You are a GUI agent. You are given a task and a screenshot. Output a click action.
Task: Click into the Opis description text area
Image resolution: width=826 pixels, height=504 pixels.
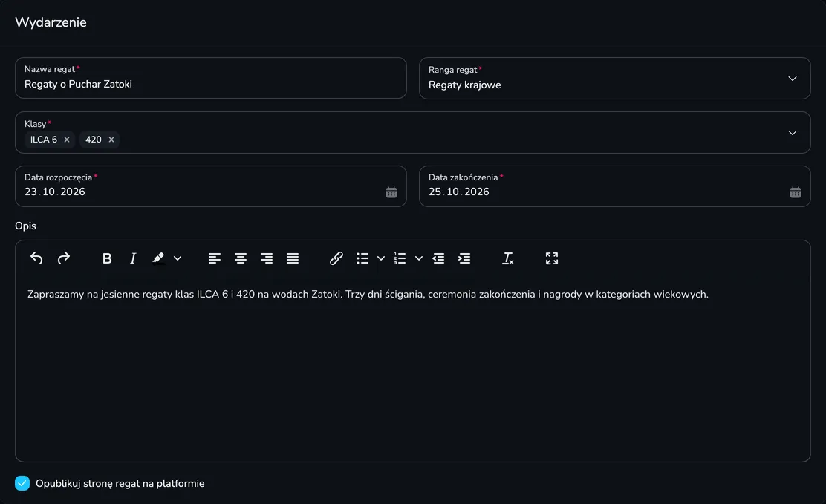(413, 369)
